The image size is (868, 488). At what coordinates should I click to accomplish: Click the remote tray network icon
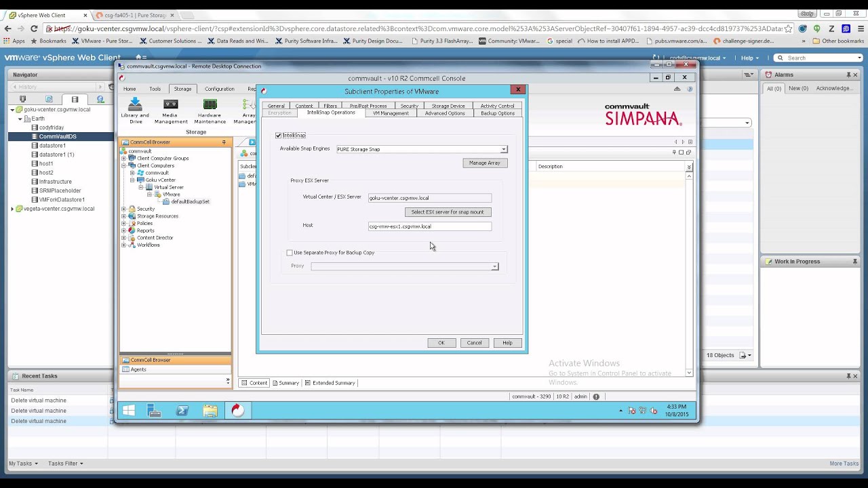(642, 411)
